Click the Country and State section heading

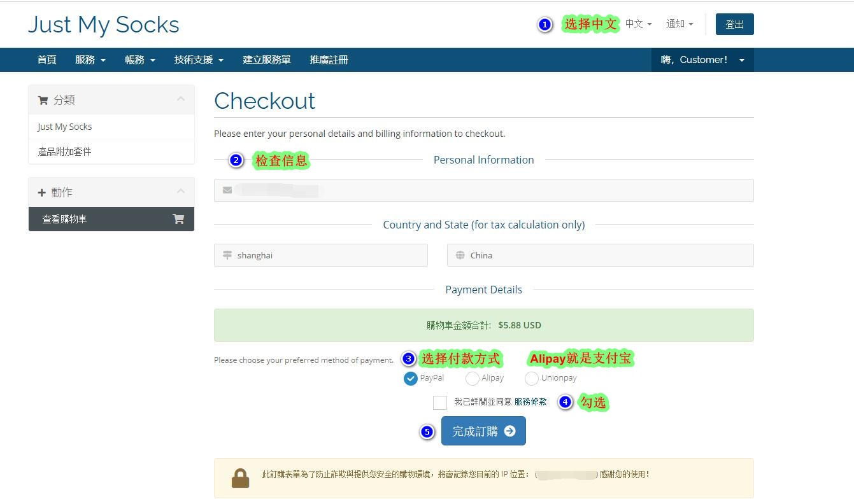click(x=483, y=225)
